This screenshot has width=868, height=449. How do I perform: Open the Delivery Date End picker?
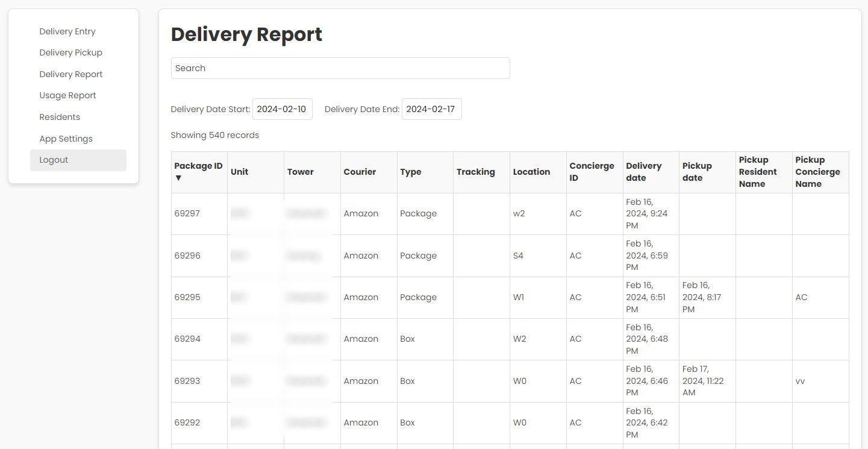[x=431, y=109]
